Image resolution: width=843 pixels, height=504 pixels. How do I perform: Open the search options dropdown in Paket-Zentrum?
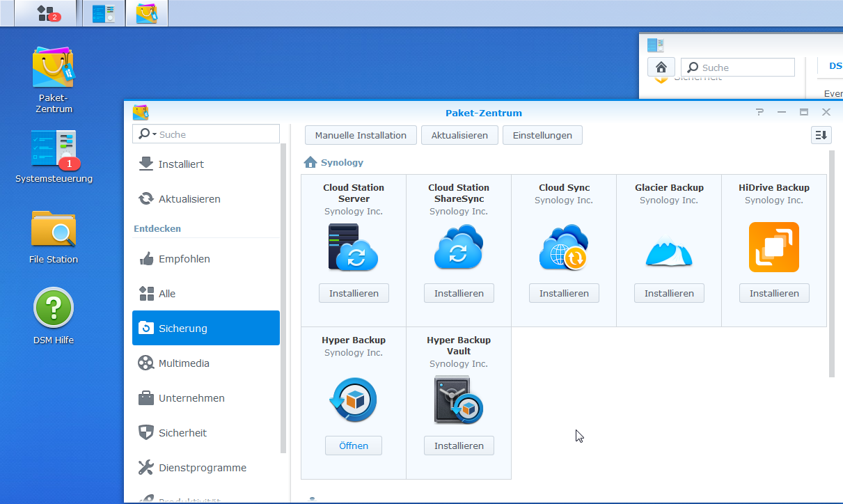tap(146, 134)
